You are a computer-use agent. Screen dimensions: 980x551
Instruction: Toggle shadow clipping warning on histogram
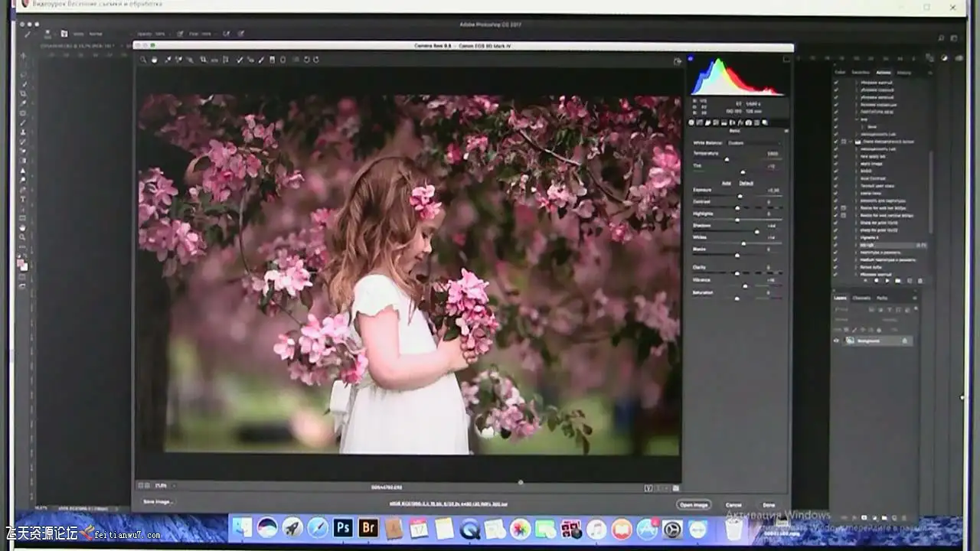[x=691, y=58]
